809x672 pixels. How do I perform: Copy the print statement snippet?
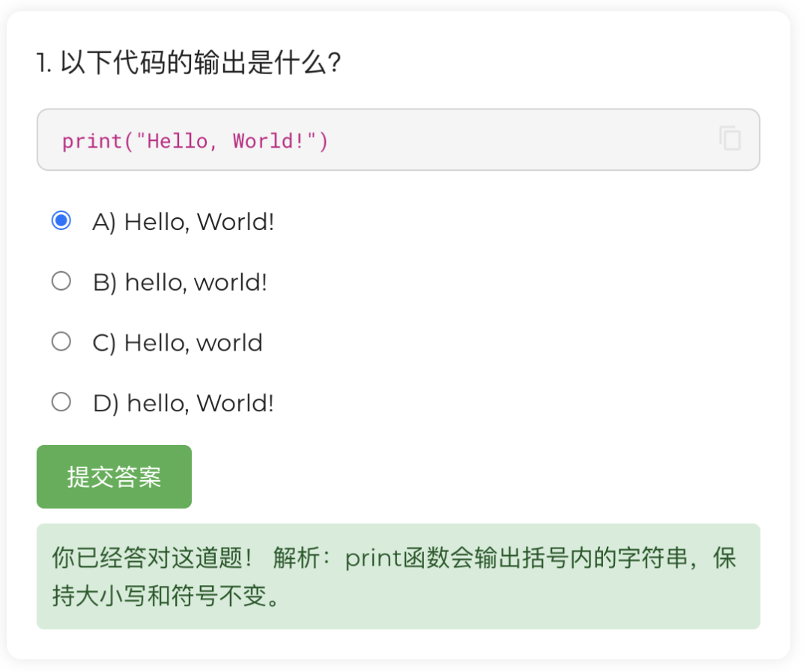point(730,139)
